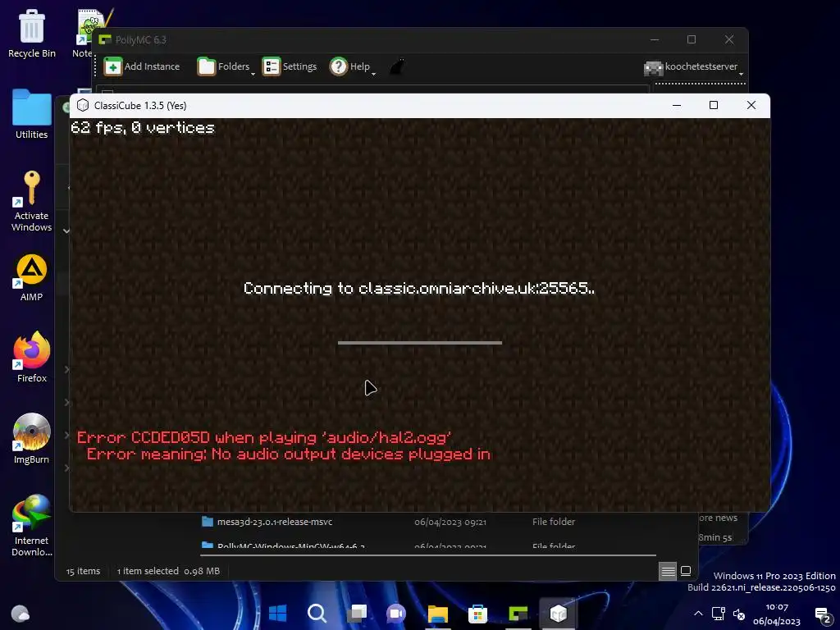Close the ClassiCube window
The width and height of the screenshot is (840, 630).
click(751, 105)
